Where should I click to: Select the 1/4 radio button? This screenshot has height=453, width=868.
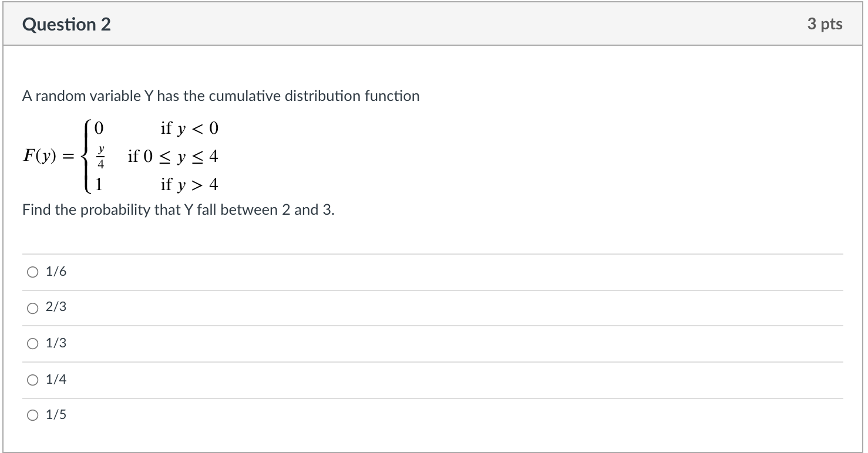click(x=32, y=380)
